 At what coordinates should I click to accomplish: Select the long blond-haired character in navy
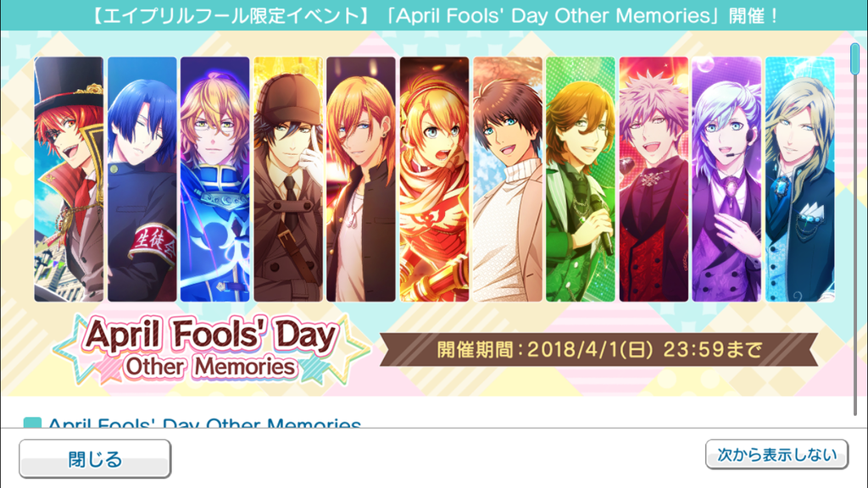point(800,180)
